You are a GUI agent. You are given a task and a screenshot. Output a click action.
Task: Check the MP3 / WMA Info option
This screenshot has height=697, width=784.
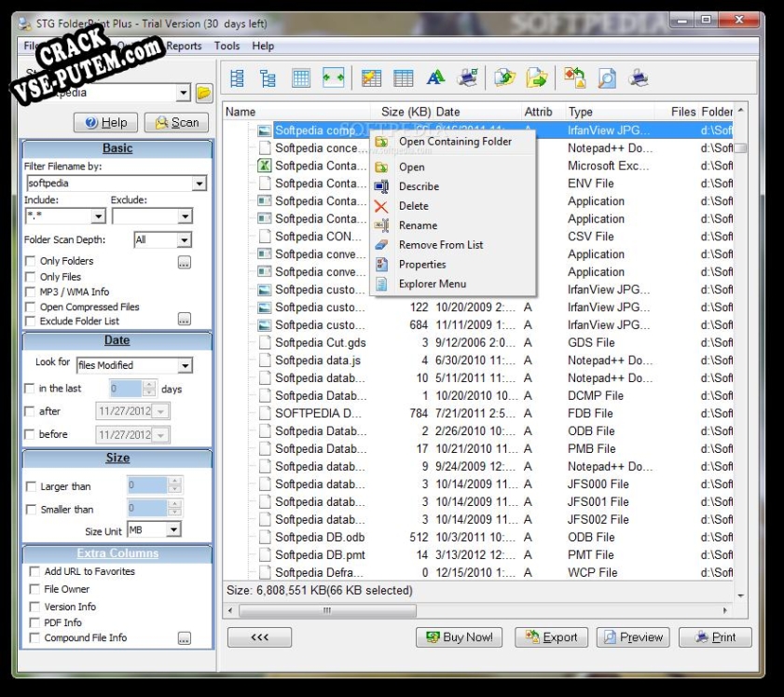(32, 292)
